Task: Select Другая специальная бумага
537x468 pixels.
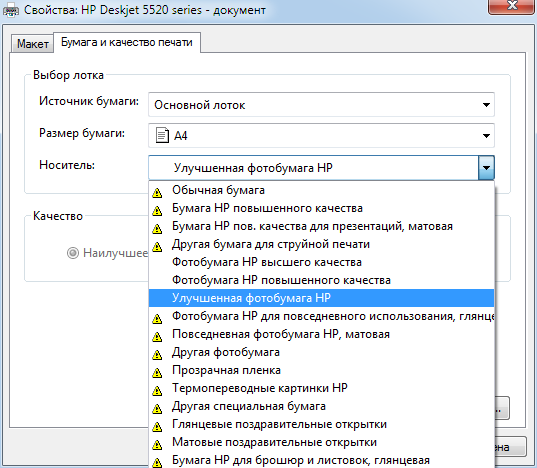Action: 321,406
